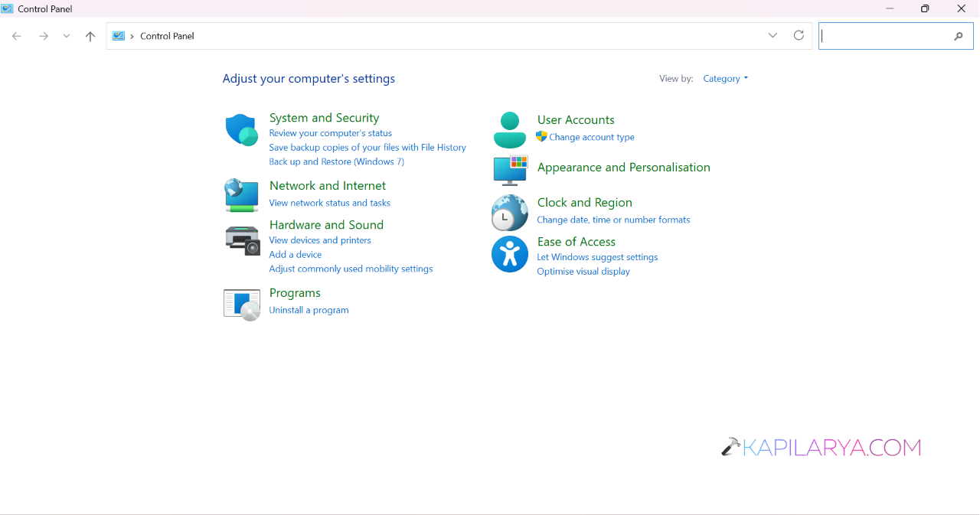Open the System and Security shield icon
The image size is (980, 515).
241,130
